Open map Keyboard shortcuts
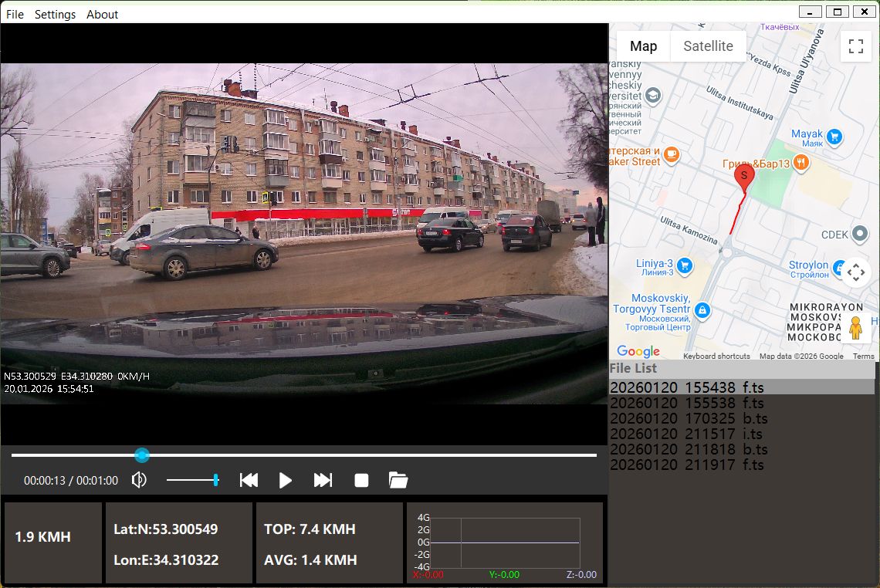The height and width of the screenshot is (588, 880). [716, 357]
